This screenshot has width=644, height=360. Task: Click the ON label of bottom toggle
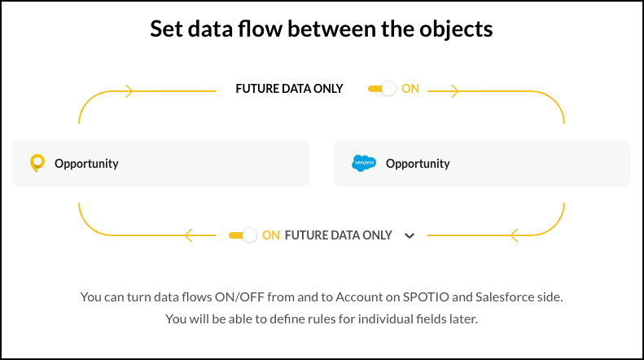(270, 235)
